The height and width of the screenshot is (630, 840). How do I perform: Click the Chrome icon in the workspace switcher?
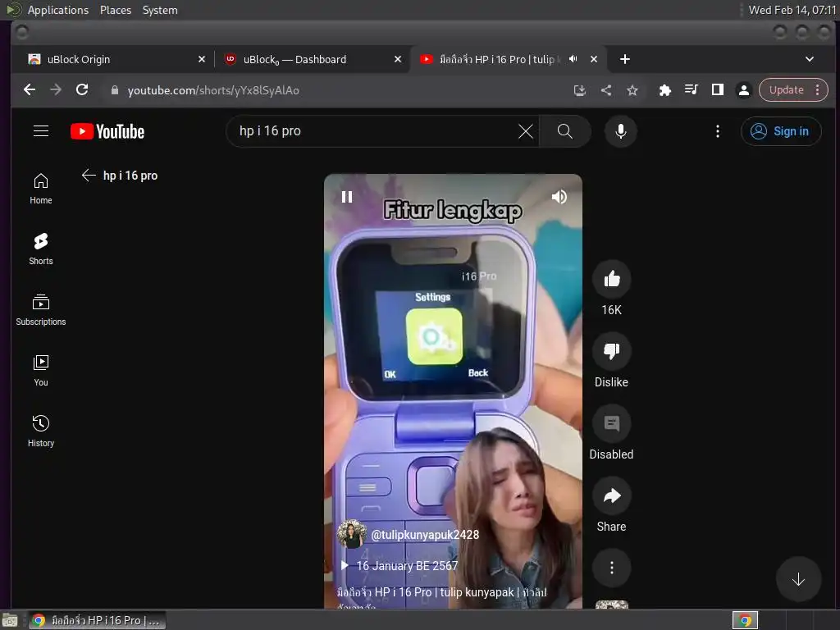coord(745,620)
